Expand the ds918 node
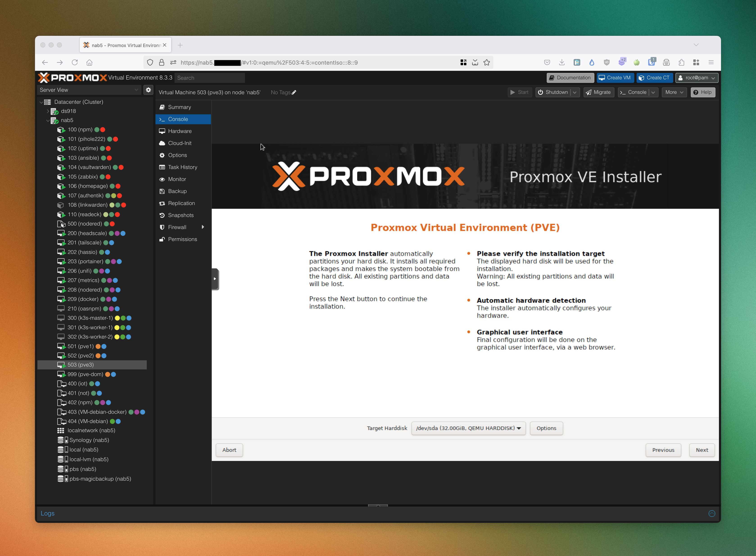Screen dimensions: 756x556 click(48, 111)
